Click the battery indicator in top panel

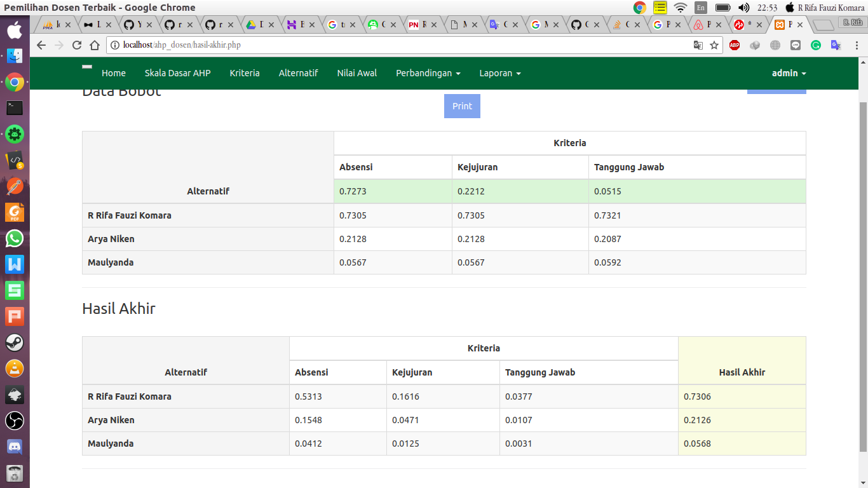pyautogui.click(x=722, y=8)
